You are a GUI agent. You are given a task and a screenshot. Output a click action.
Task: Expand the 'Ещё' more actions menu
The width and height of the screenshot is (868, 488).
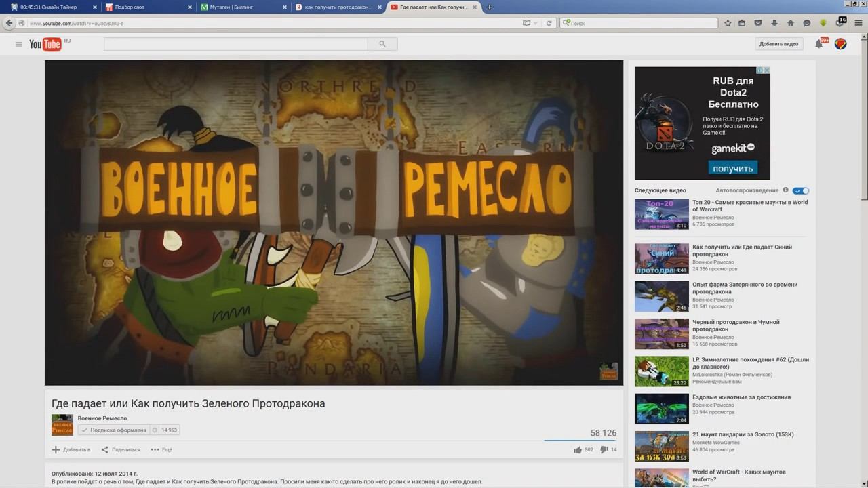pos(161,449)
